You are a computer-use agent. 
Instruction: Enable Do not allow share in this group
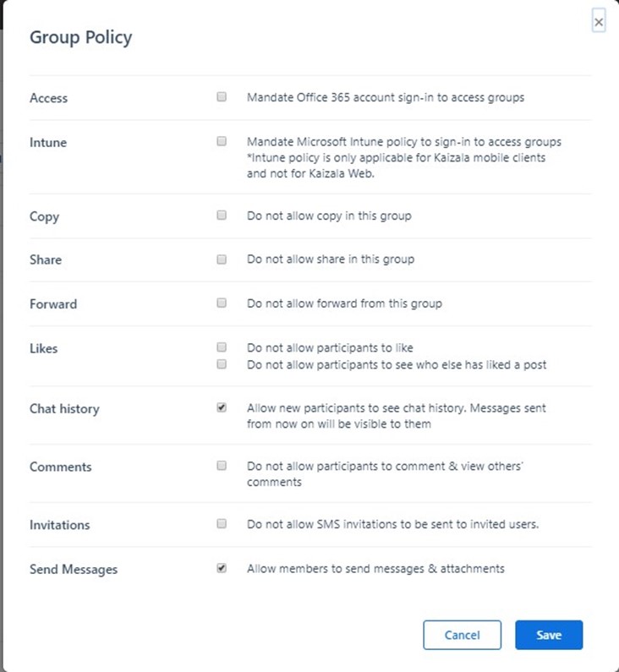pyautogui.click(x=222, y=260)
